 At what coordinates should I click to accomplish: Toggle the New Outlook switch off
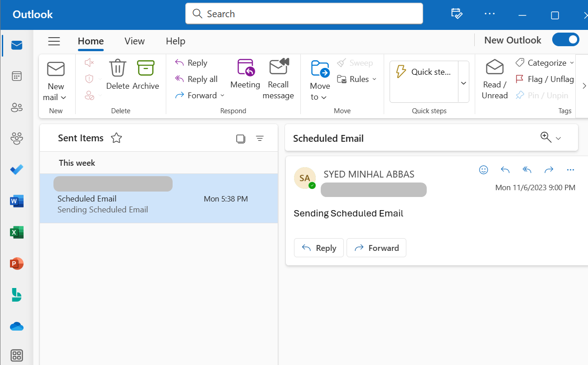(x=565, y=40)
